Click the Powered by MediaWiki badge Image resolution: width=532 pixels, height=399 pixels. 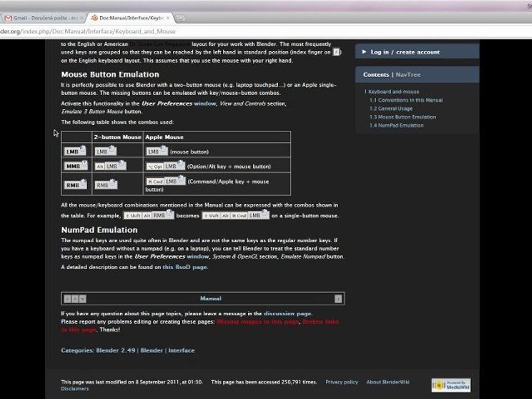(451, 386)
